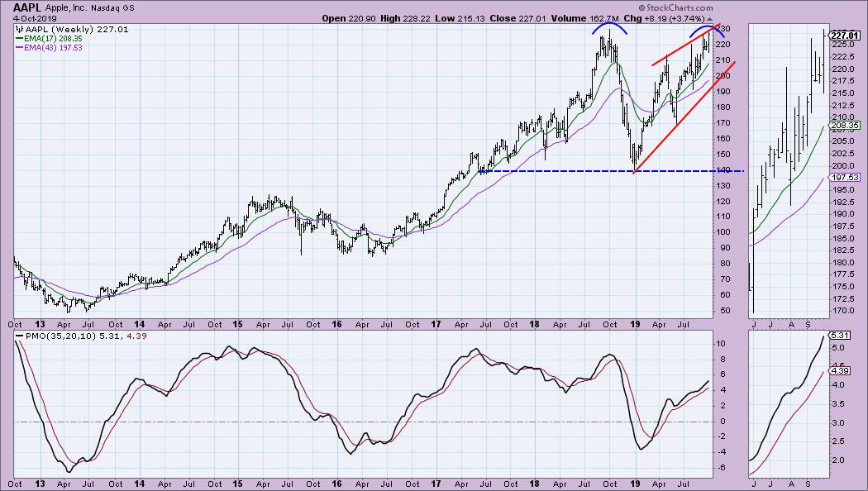This screenshot has width=868, height=491.
Task: Click the bar-style icon before AAPL (Weekly)
Action: (19, 29)
